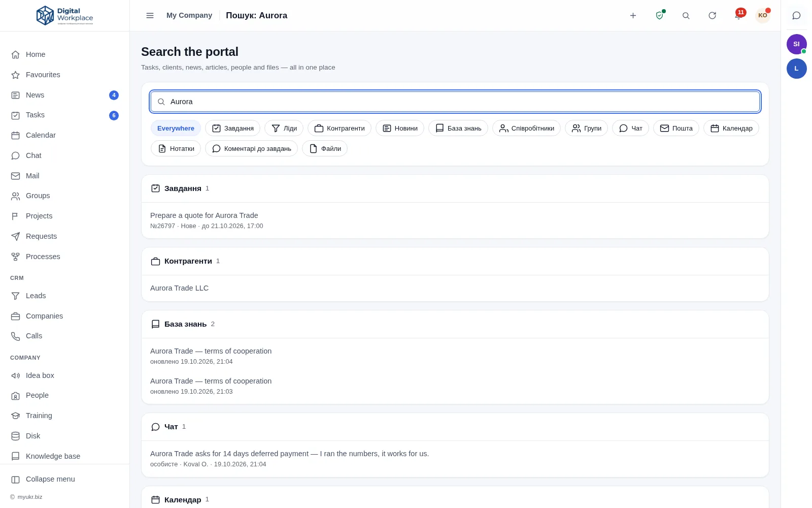Click the refresh icon in header

[712, 16]
